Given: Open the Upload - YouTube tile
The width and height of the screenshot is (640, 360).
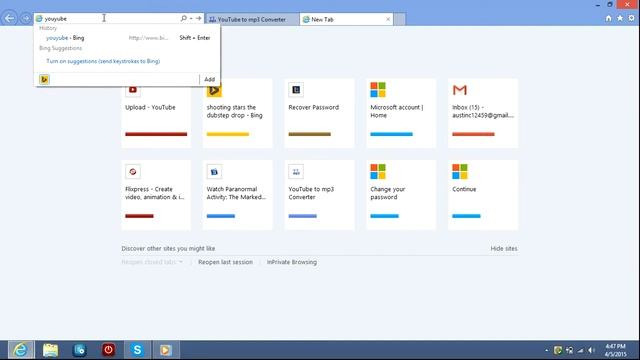Looking at the screenshot, I should click(x=156, y=113).
